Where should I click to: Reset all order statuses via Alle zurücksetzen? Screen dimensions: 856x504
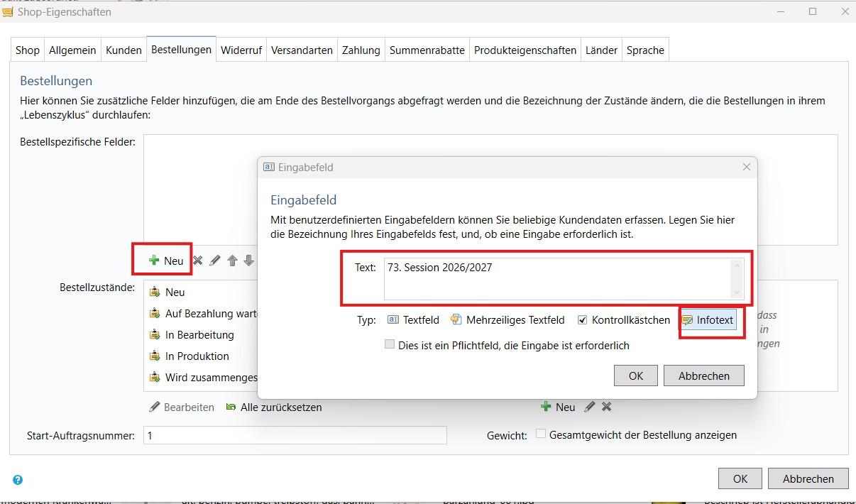tap(274, 407)
